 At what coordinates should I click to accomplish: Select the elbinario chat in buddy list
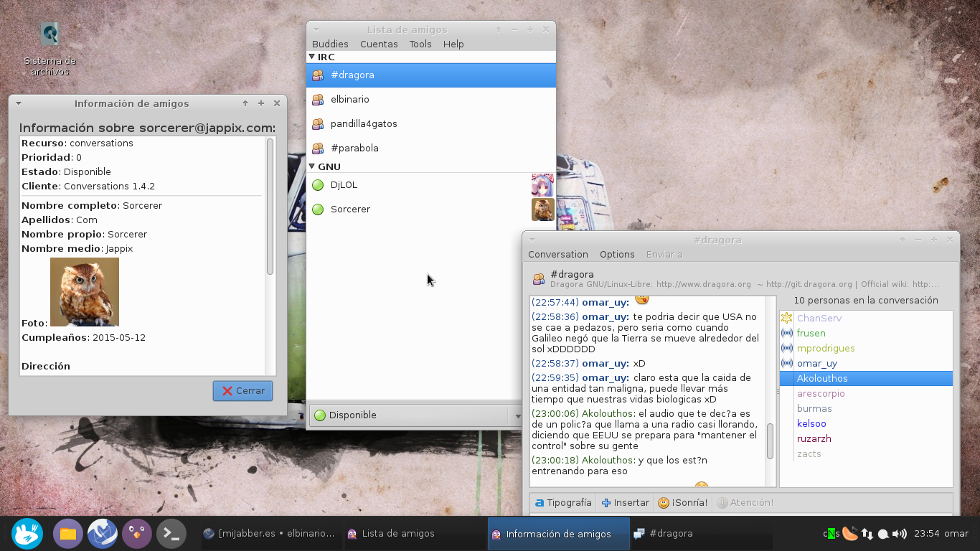[x=431, y=99]
